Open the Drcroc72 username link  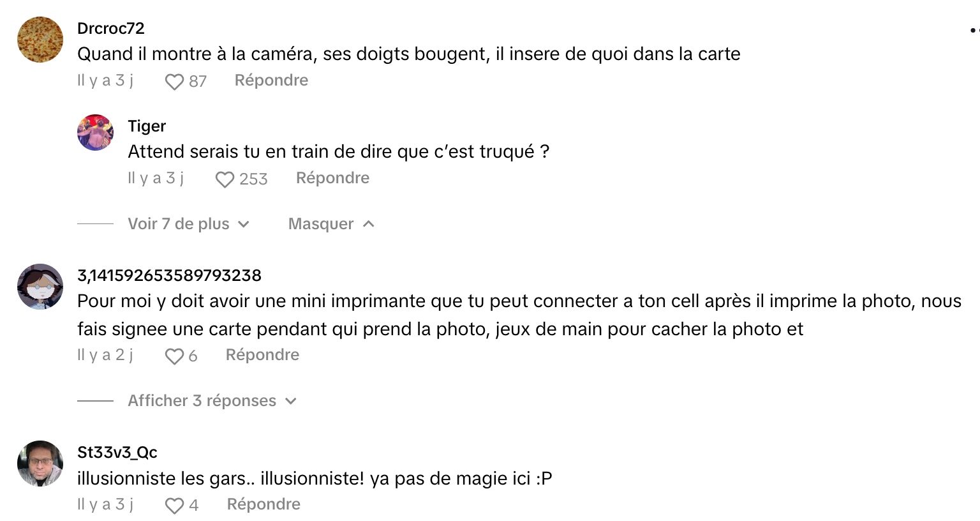pyautogui.click(x=111, y=28)
